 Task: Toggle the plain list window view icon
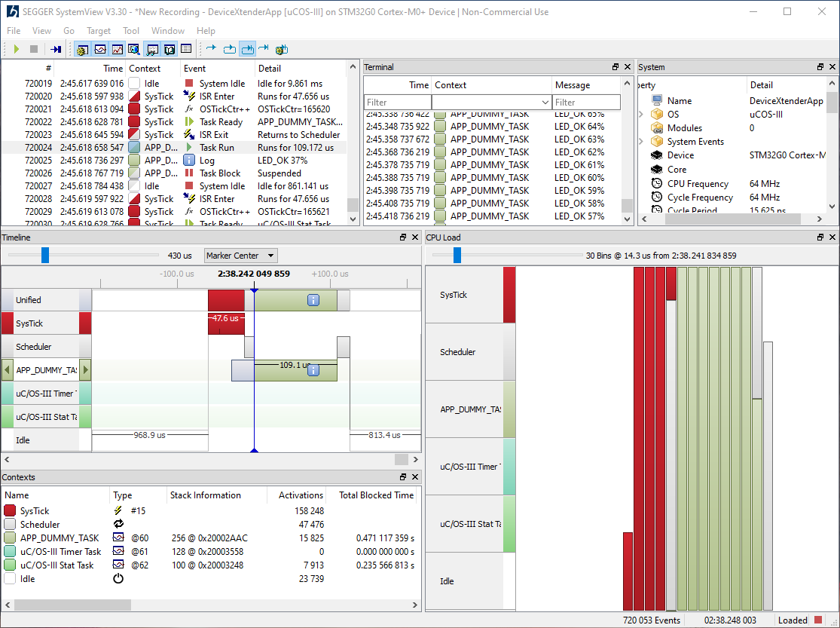click(186, 49)
